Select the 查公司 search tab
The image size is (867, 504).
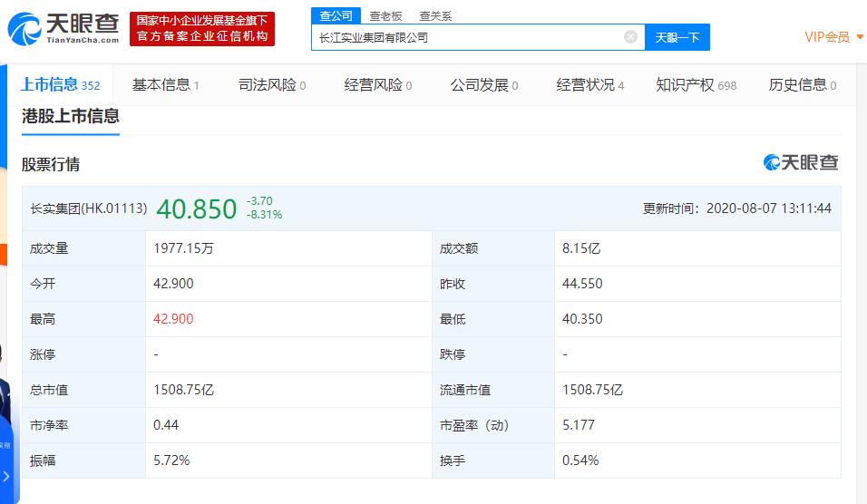(x=336, y=15)
